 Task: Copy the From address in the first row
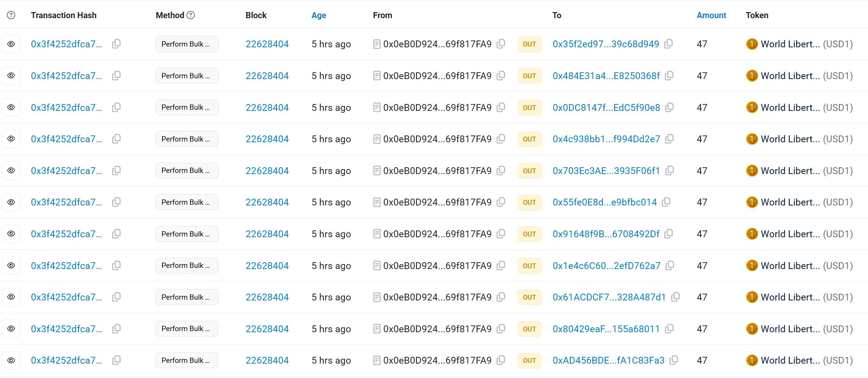click(x=501, y=44)
